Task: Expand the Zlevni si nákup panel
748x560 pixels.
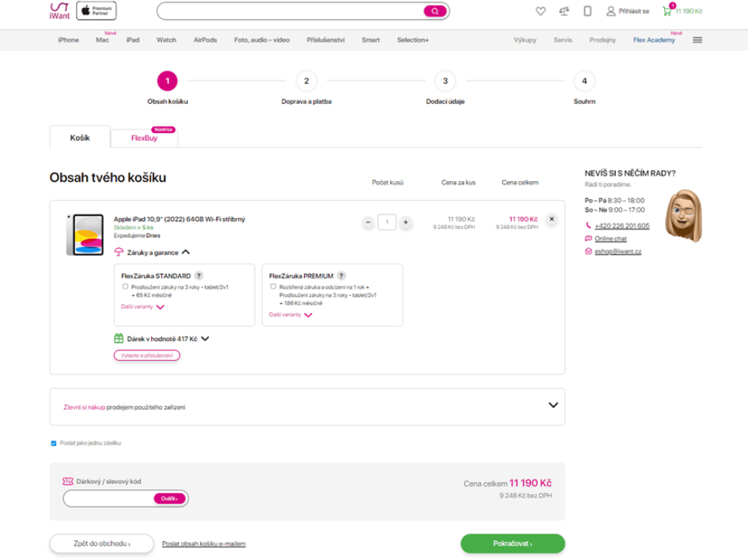Action: (553, 405)
